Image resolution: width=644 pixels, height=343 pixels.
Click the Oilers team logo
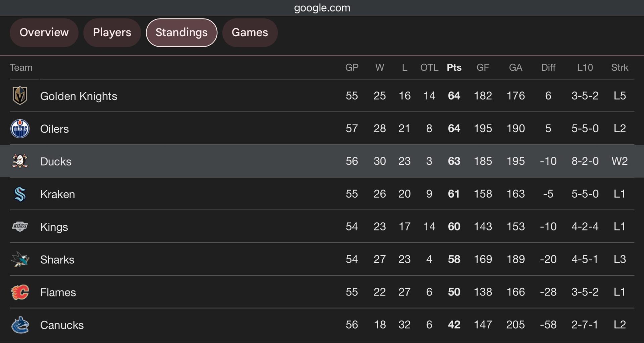click(20, 128)
